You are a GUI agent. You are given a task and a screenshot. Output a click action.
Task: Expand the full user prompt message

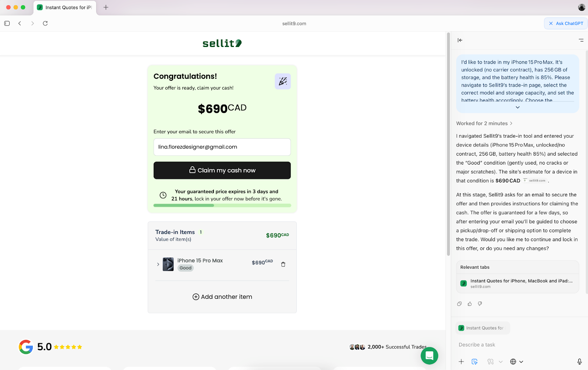[x=517, y=107]
